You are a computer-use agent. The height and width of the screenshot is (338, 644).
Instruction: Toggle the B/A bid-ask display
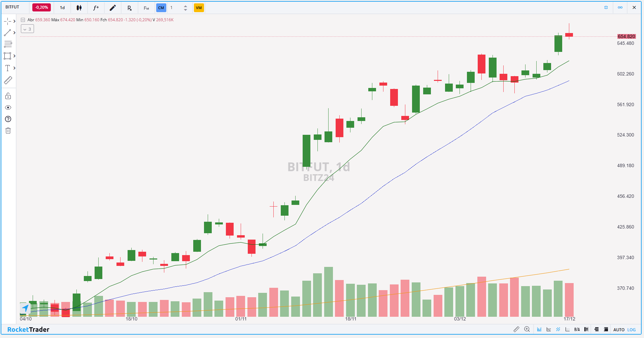[577, 330]
